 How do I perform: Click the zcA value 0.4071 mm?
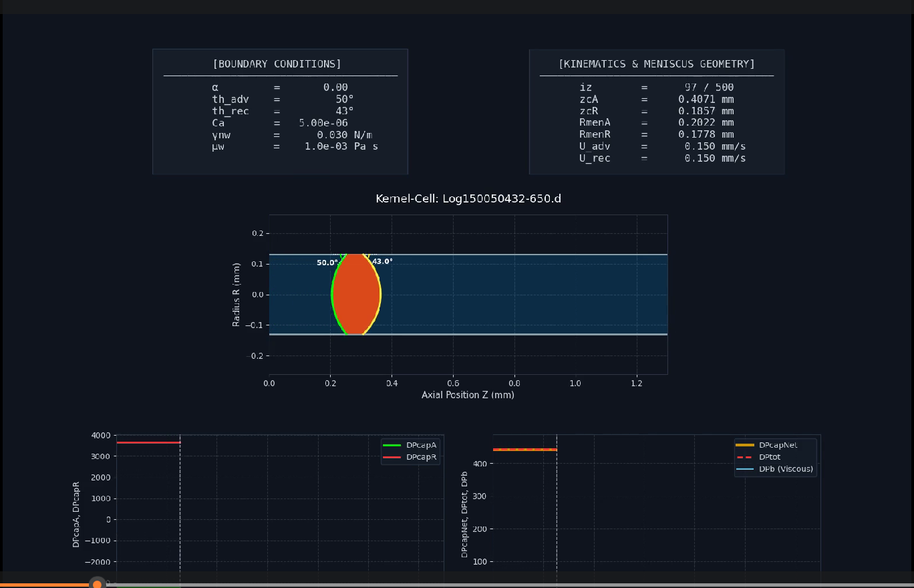point(706,99)
